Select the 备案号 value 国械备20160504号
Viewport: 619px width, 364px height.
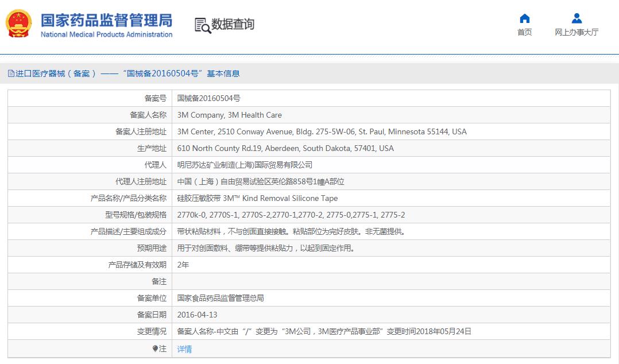coord(208,98)
